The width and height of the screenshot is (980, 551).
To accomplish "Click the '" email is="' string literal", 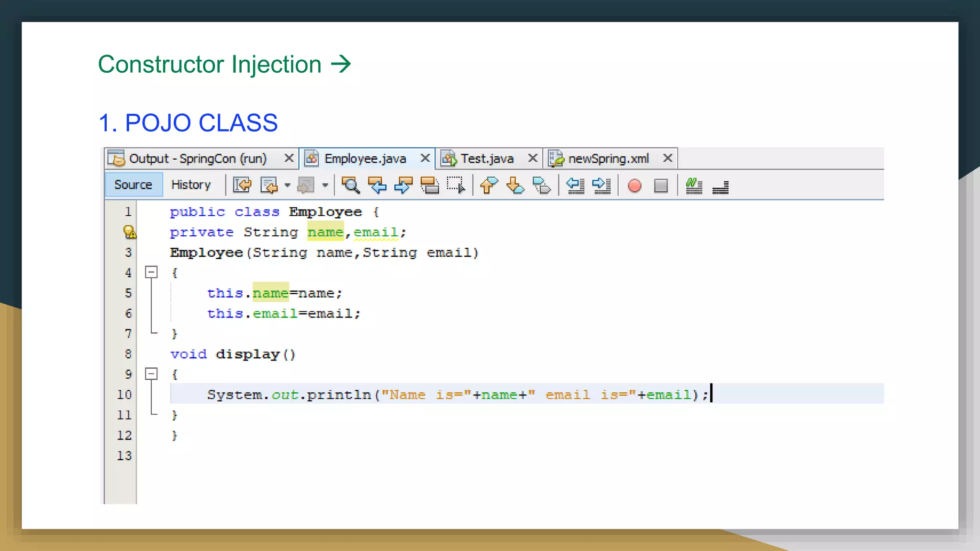I will (x=582, y=395).
